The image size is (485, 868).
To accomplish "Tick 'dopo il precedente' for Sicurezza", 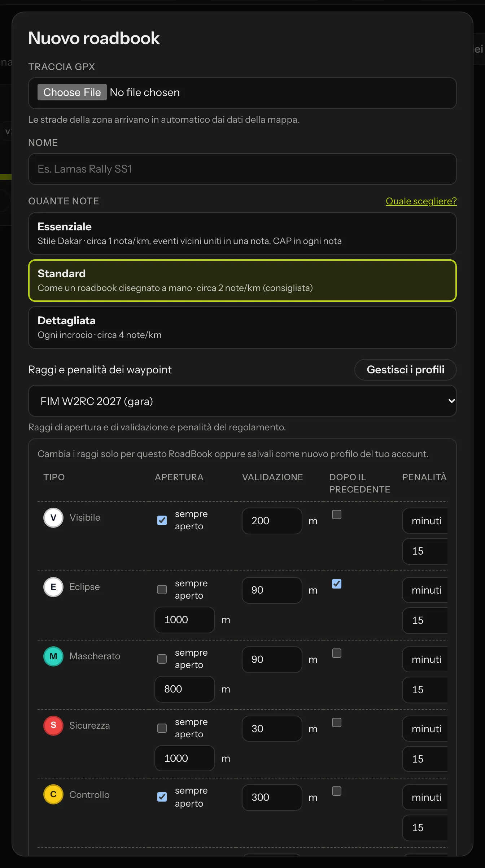I will tap(337, 722).
